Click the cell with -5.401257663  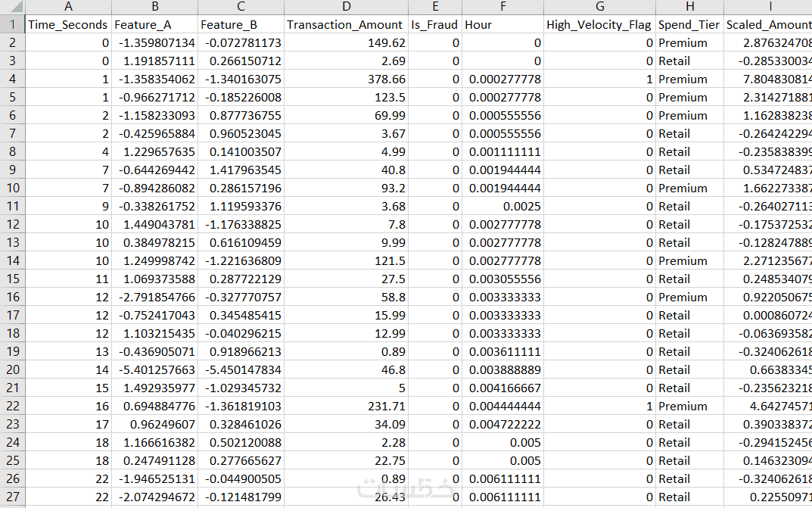(155, 369)
